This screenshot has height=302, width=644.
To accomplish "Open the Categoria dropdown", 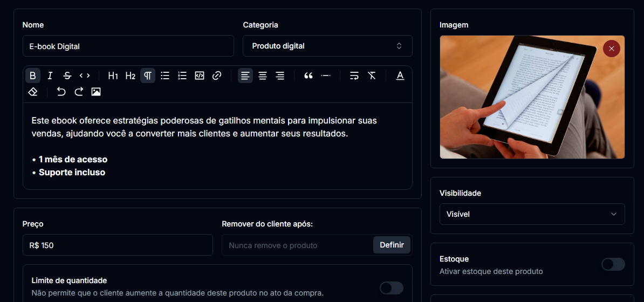I will point(327,46).
